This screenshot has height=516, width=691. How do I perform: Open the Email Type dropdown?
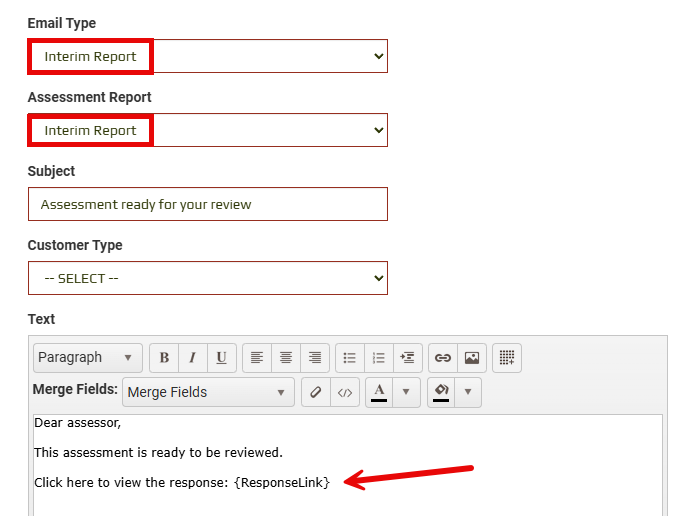pos(207,56)
